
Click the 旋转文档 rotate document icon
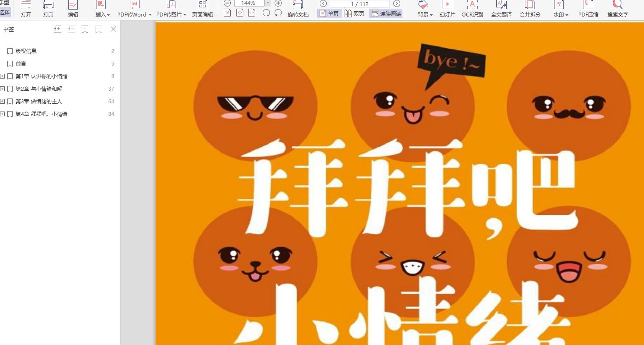point(298,5)
